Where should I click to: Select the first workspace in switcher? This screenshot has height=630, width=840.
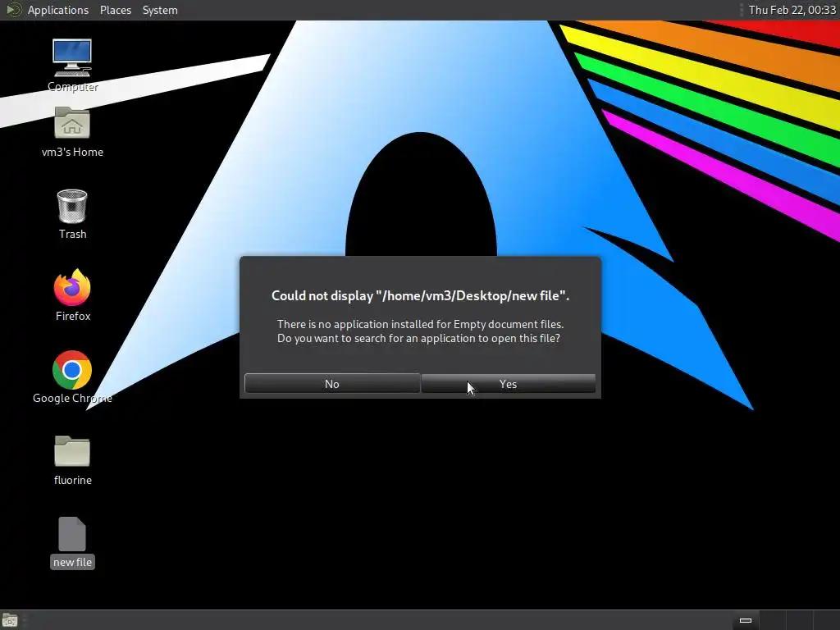pyautogui.click(x=746, y=620)
